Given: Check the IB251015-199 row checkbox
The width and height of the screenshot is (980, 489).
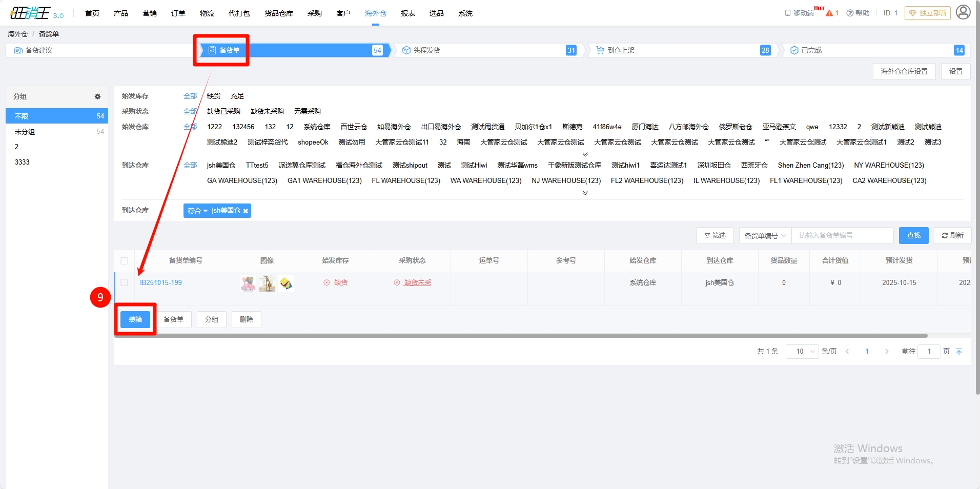Looking at the screenshot, I should [125, 283].
